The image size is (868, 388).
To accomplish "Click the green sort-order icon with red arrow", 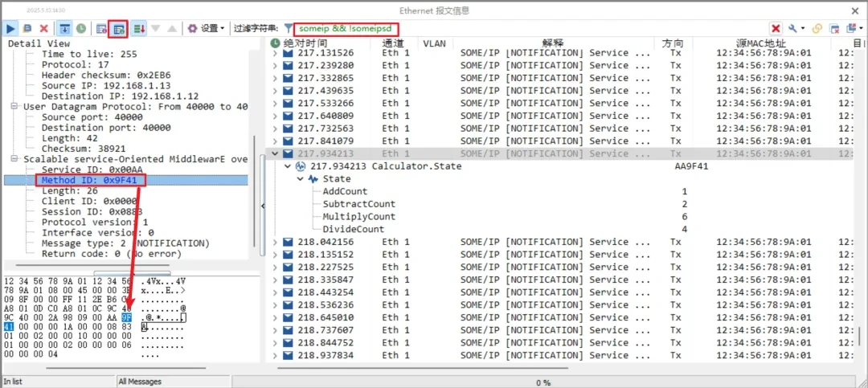I will [x=139, y=28].
